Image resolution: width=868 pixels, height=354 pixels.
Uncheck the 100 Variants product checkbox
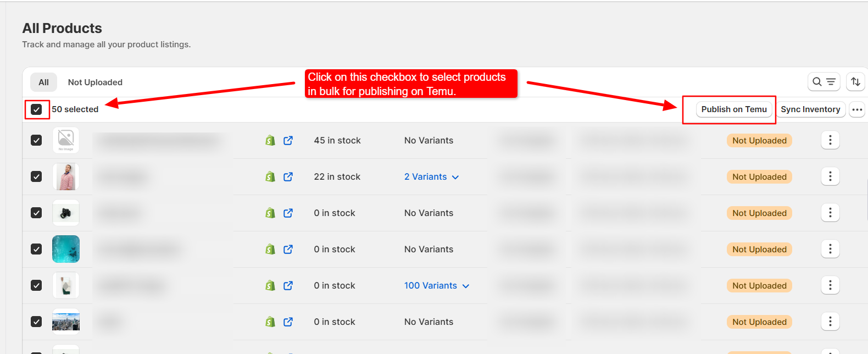pyautogui.click(x=36, y=285)
